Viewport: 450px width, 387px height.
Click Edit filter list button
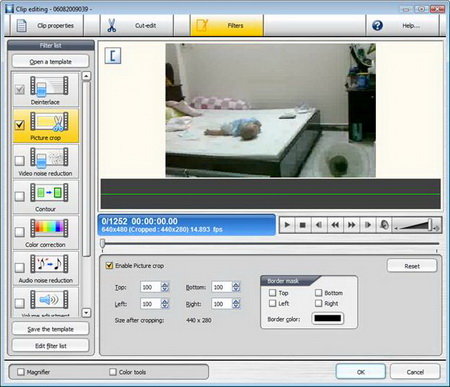point(51,346)
